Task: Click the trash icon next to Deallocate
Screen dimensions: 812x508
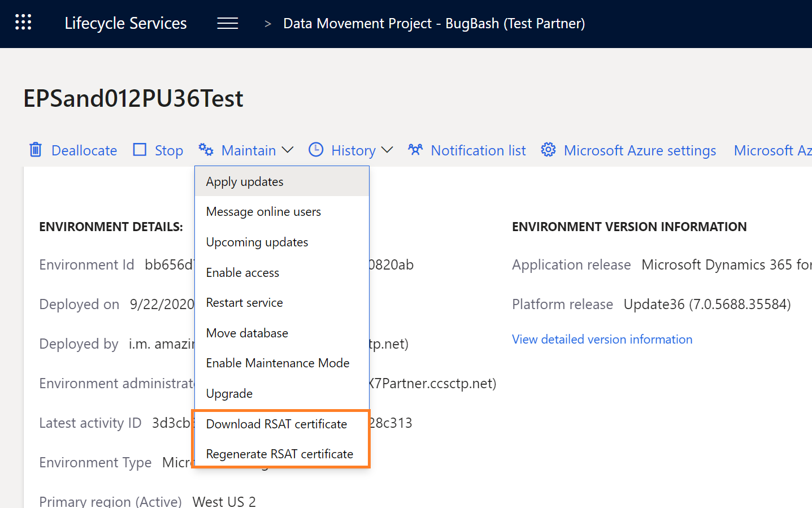Action: click(35, 150)
